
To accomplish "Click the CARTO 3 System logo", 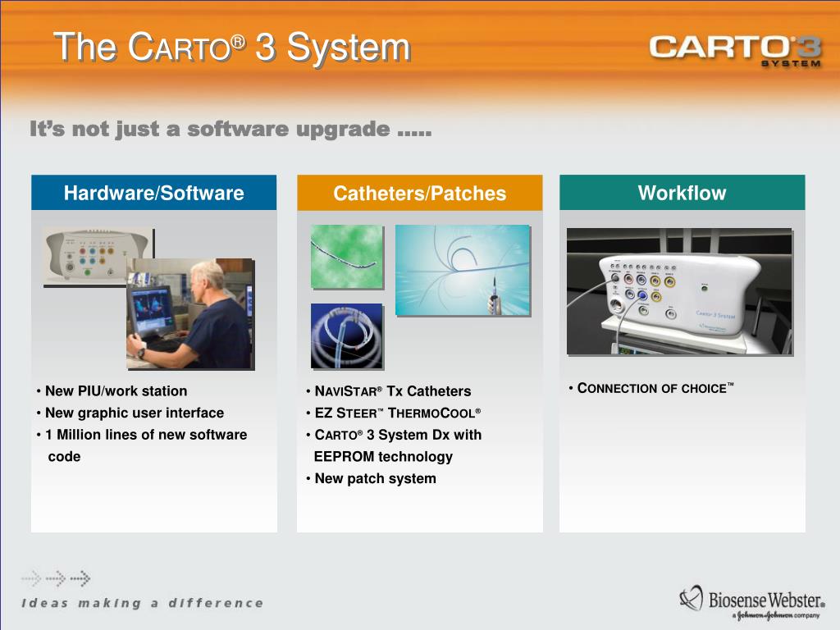I will click(x=736, y=51).
